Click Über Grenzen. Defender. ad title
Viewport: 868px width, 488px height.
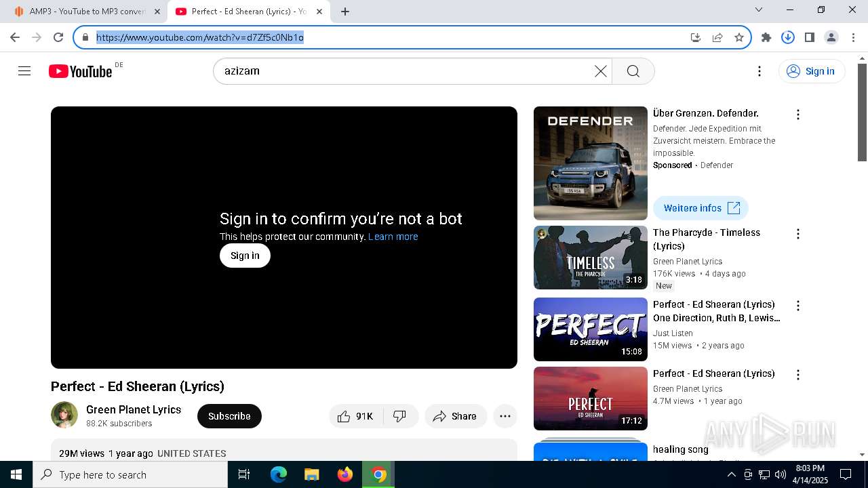[706, 113]
